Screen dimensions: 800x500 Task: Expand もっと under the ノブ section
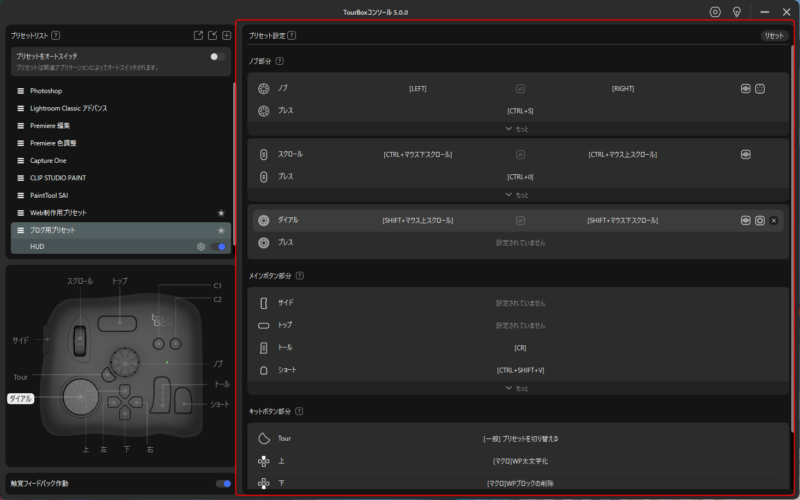coord(517,129)
